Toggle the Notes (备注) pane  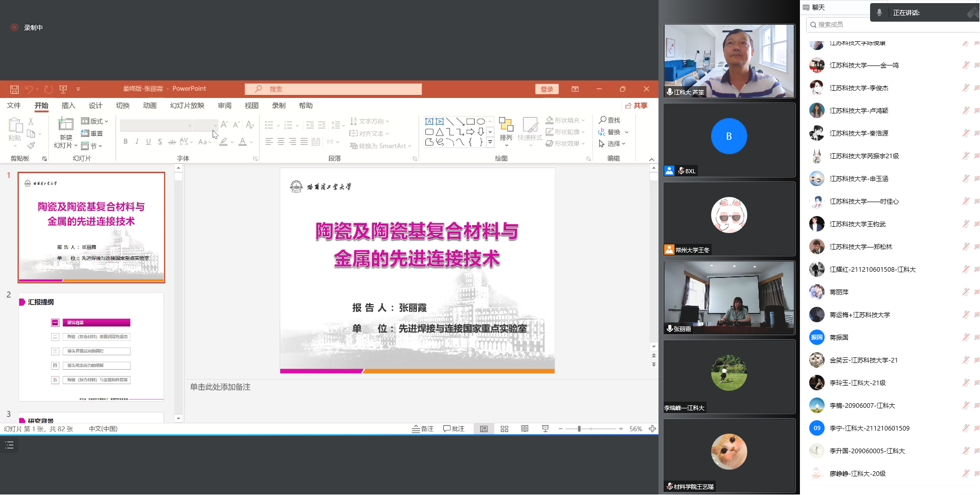click(422, 429)
